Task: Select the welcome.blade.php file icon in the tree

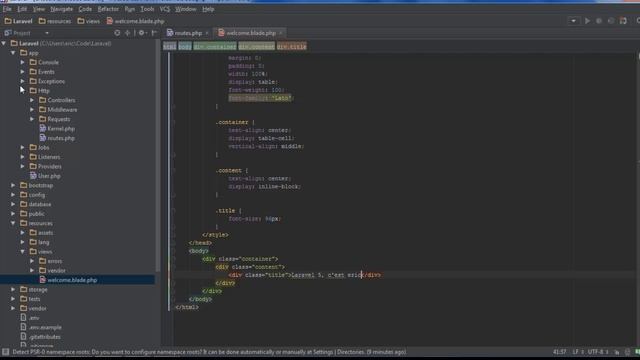Action: [43, 280]
